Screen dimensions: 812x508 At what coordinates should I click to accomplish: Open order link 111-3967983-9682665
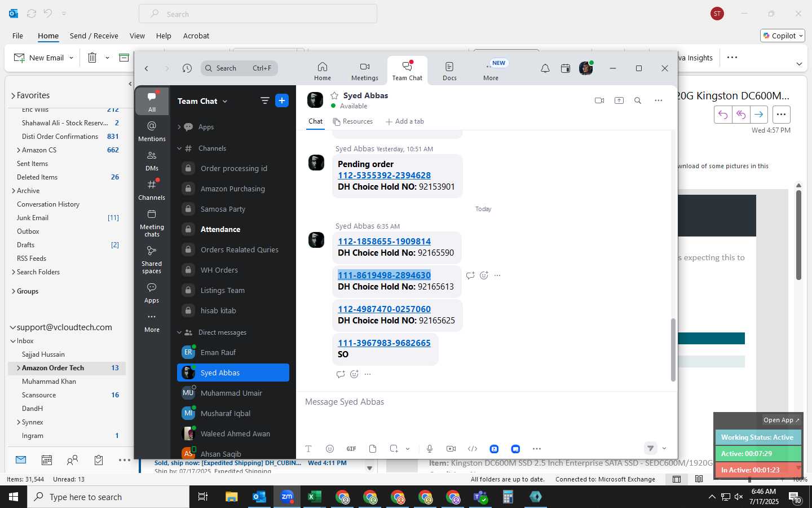click(x=384, y=343)
